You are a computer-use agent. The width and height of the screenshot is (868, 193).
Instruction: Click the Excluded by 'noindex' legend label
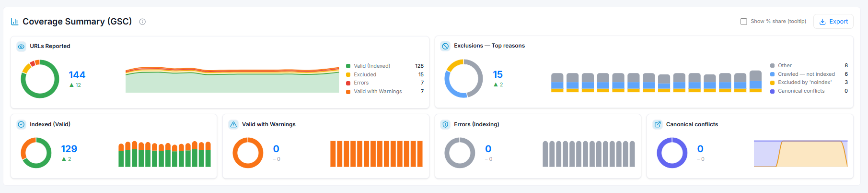[x=805, y=83]
